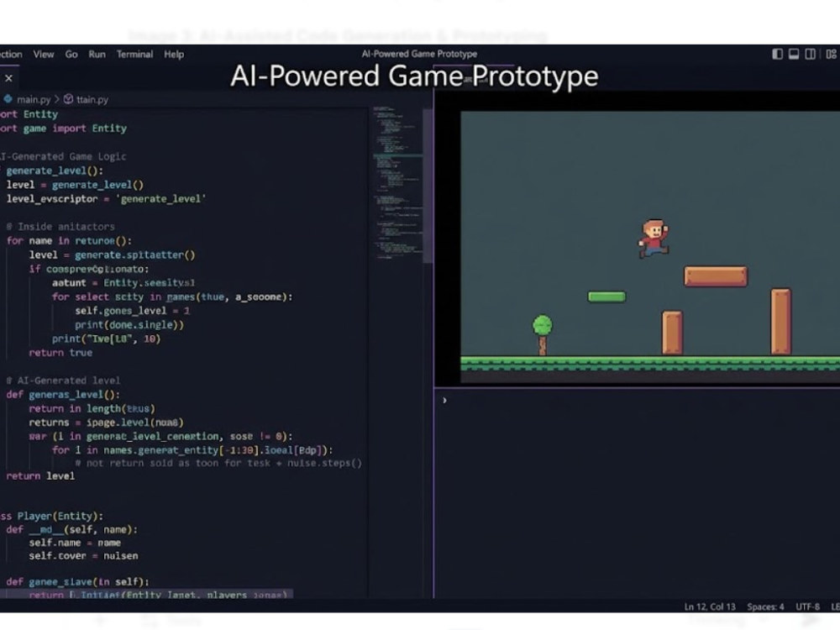The height and width of the screenshot is (630, 840).
Task: Click the line 'level = generate_level()'
Action: point(75,185)
